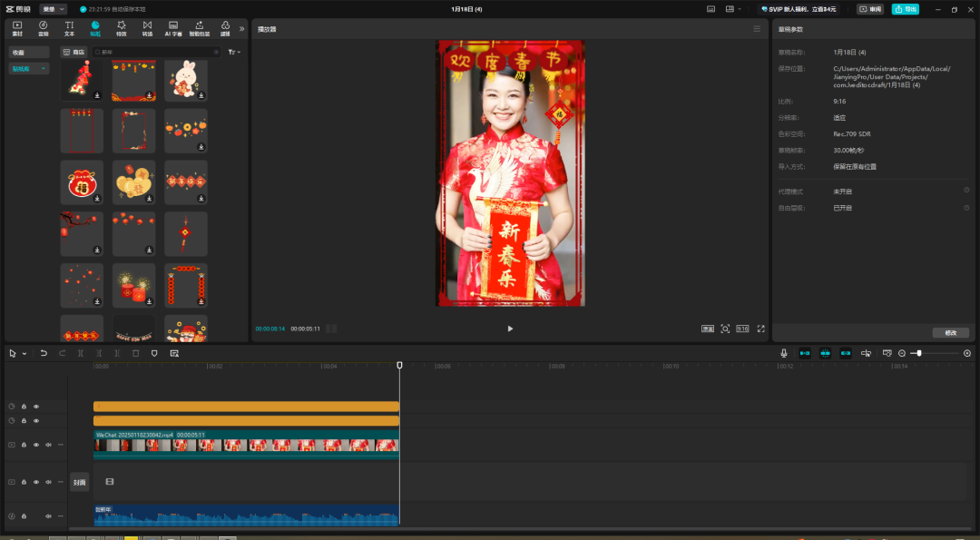Image resolution: width=980 pixels, height=540 pixels.
Task: Open the 音频 (Audio) panel tab
Action: point(43,28)
